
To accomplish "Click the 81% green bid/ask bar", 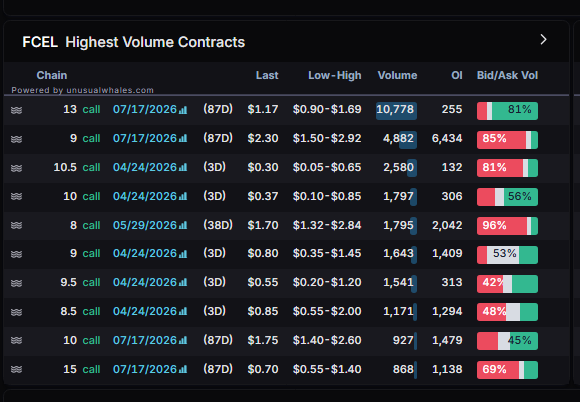I will pyautogui.click(x=507, y=111).
